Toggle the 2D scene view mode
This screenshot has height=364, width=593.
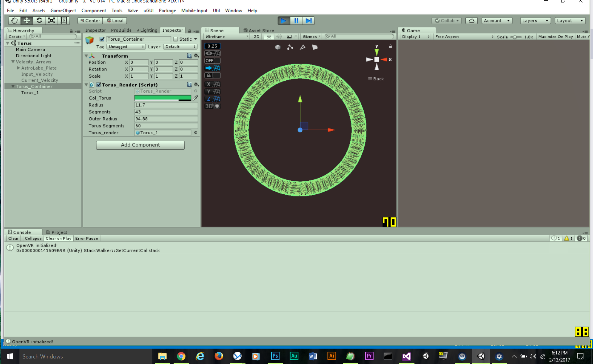(257, 36)
